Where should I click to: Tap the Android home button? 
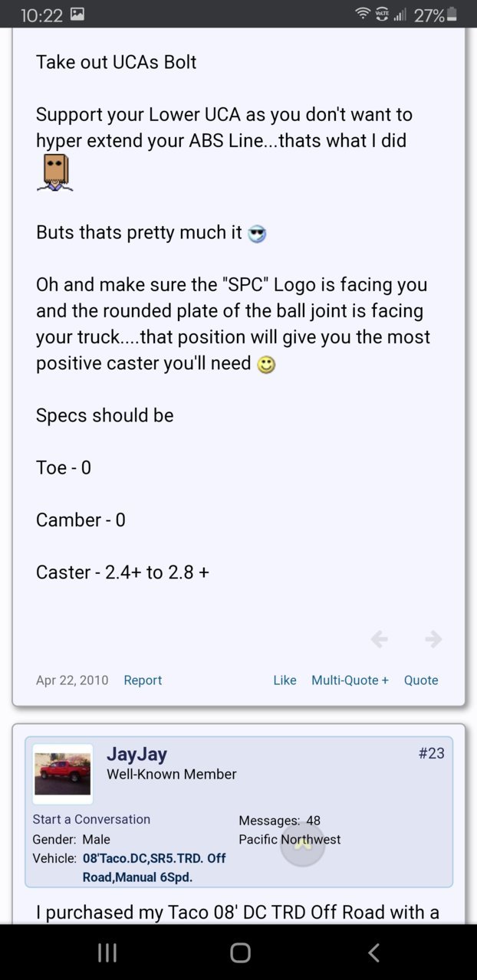tap(240, 952)
